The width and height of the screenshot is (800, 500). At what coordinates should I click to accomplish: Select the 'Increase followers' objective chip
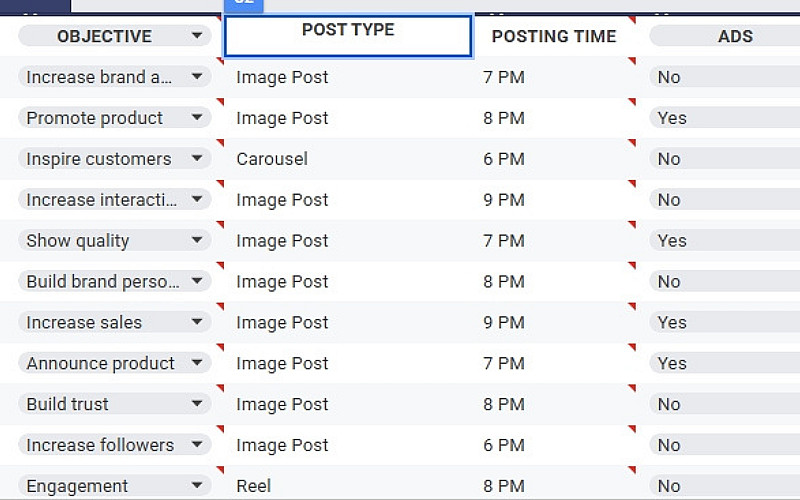tap(100, 445)
